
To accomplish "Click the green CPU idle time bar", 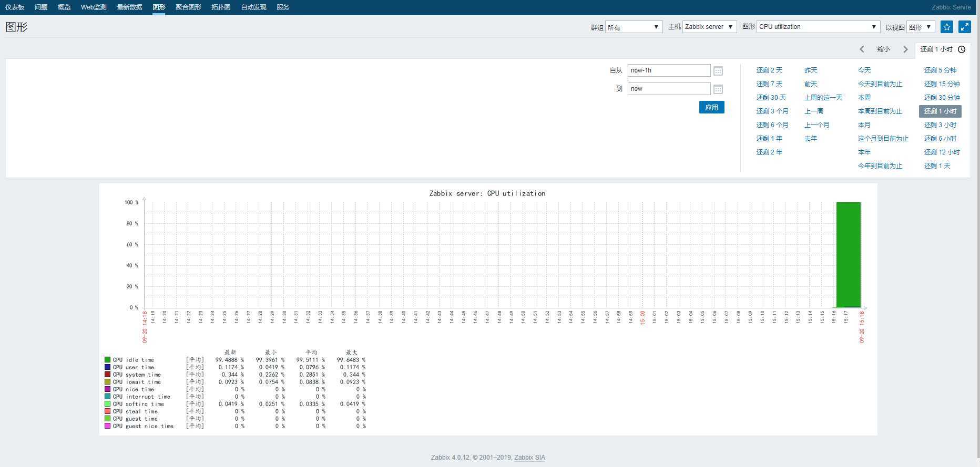I will point(849,255).
